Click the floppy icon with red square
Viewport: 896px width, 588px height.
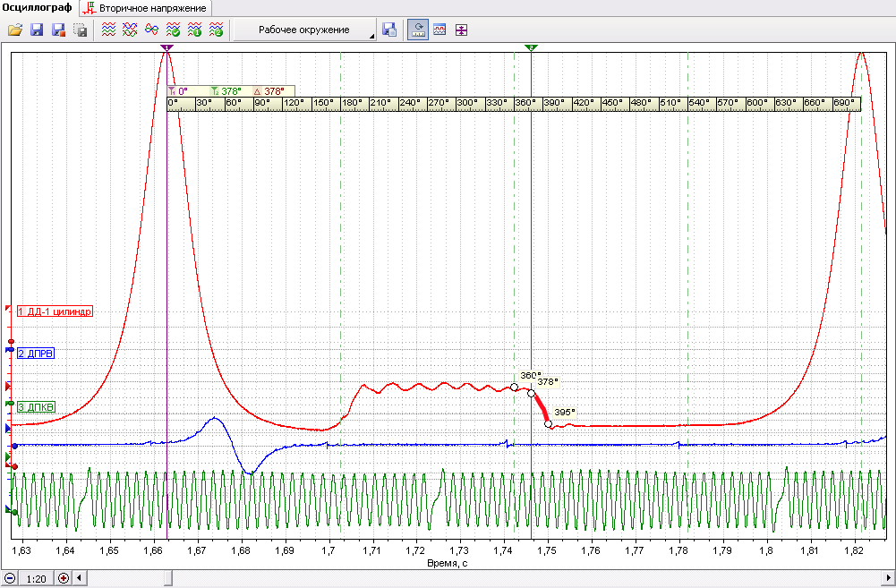58,30
